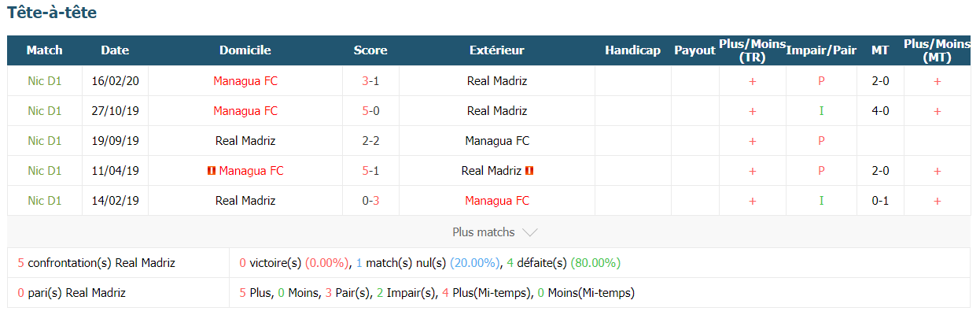The image size is (980, 315).
Task: Open the 5-1 score from 11/04/19
Action: pyautogui.click(x=370, y=171)
